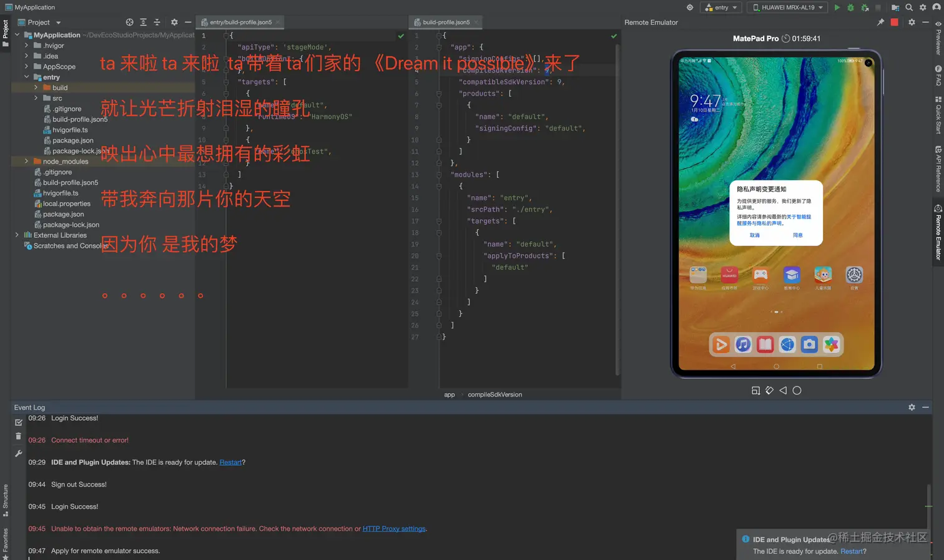Expand External Libraries node
The image size is (944, 560).
[17, 235]
